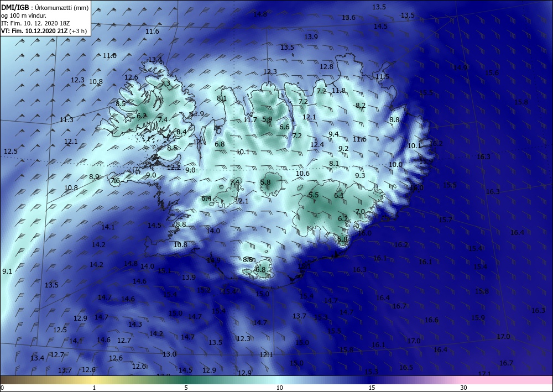Select the map value '12.8'
The width and height of the screenshot is (553, 392).
click(327, 67)
